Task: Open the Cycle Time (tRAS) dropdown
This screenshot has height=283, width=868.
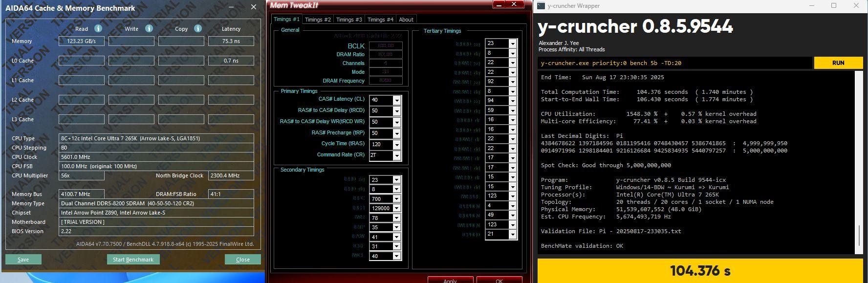Action: (x=397, y=145)
